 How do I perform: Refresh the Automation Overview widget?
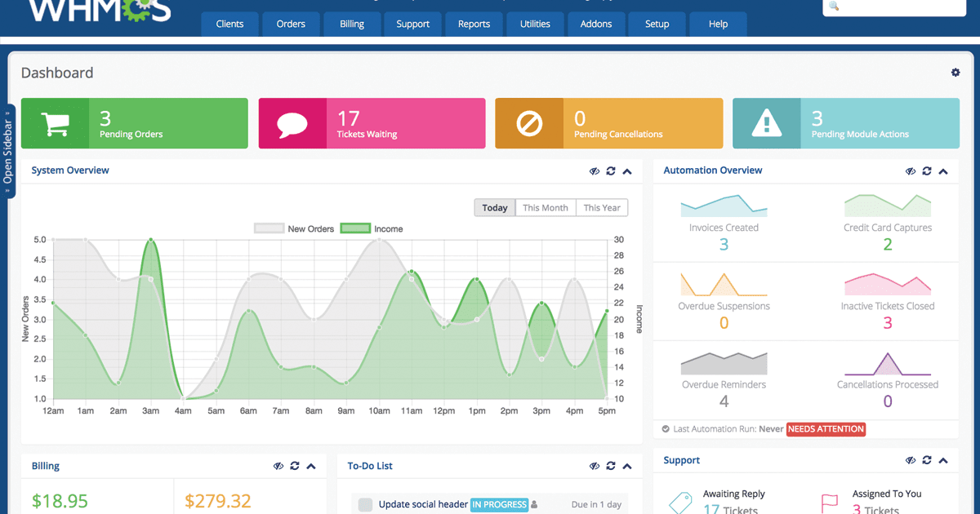click(927, 171)
